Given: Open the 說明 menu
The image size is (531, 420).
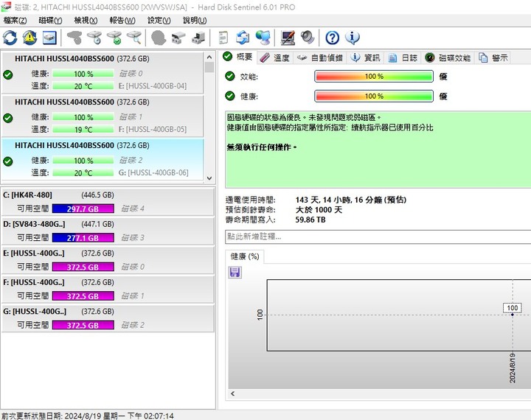Looking at the screenshot, I should [195, 21].
